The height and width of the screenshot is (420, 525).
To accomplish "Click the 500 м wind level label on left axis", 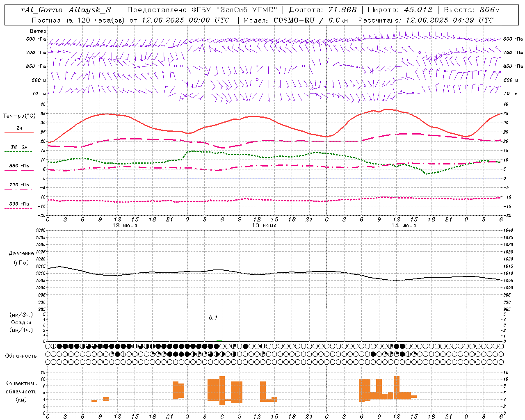I will point(39,80).
